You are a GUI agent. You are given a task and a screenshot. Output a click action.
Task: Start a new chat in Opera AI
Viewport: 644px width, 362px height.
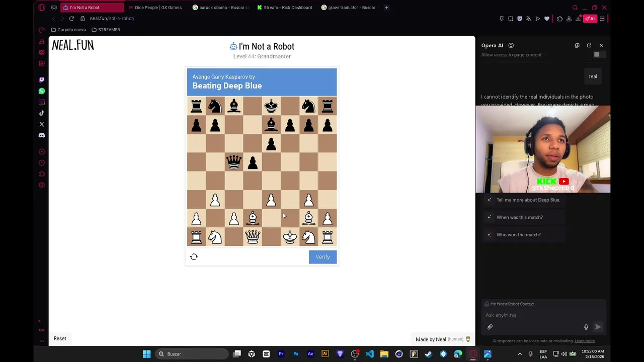tap(577, 45)
